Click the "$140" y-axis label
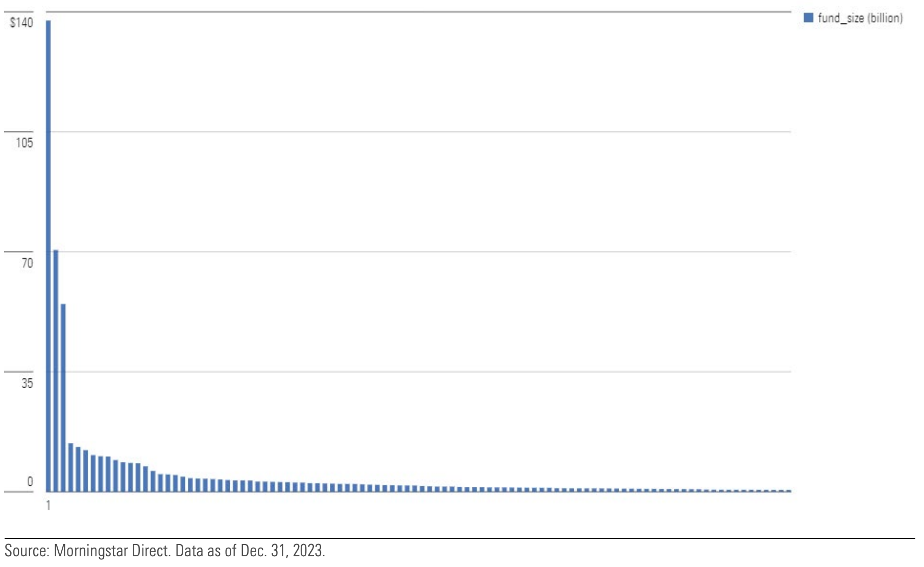 coord(21,22)
